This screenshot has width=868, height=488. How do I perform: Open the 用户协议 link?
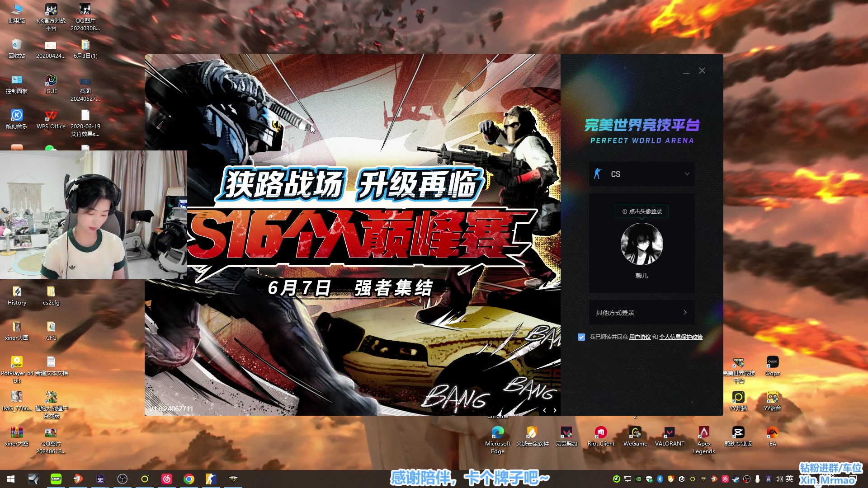640,337
